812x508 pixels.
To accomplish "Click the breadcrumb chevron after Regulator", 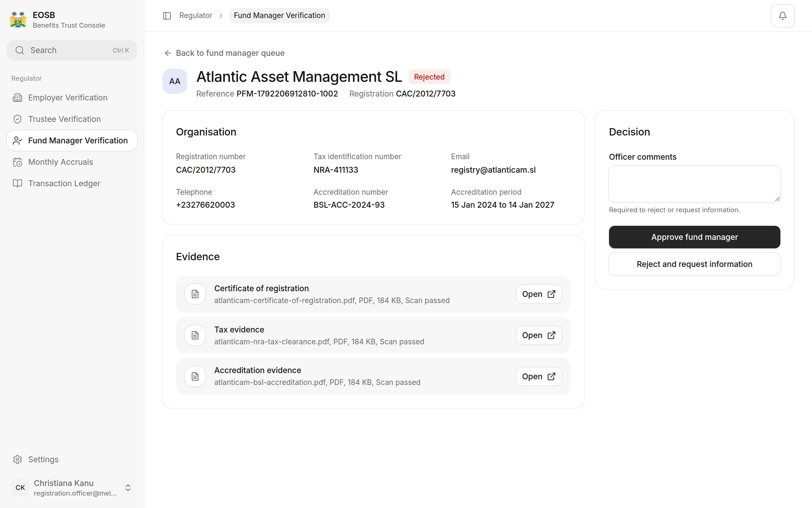I will pos(221,16).
